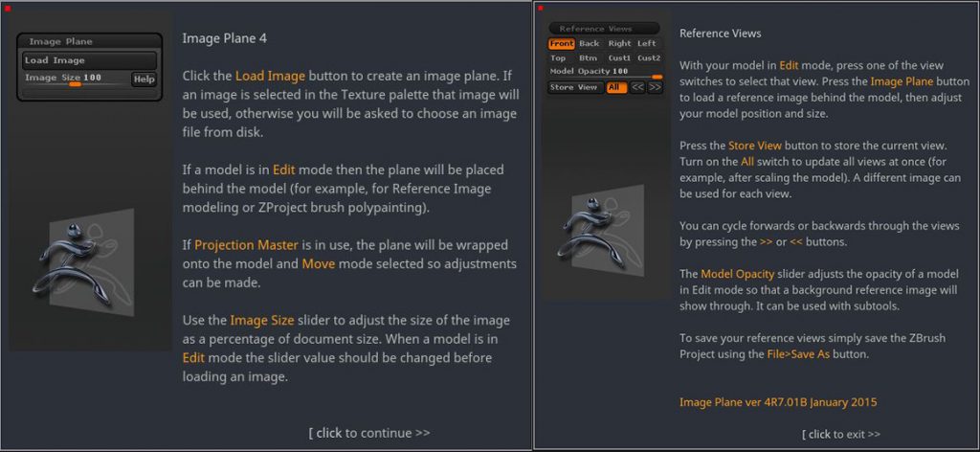Click orange 'Model Opacity' words in paragraph
The height and width of the screenshot is (452, 980).
pyautogui.click(x=738, y=274)
